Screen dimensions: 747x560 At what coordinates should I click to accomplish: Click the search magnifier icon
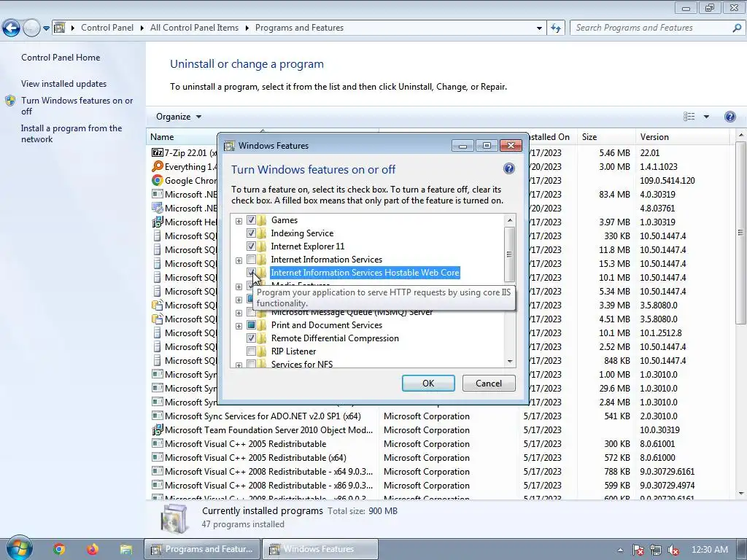[x=737, y=28]
